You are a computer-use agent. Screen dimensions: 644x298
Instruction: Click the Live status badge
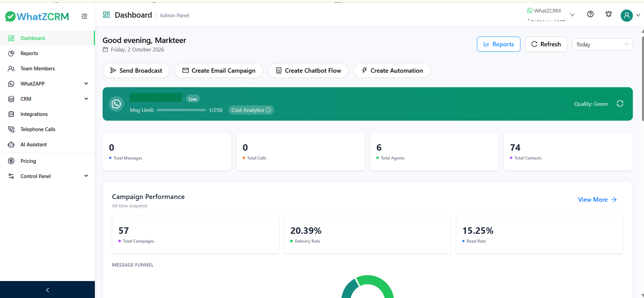(x=193, y=99)
